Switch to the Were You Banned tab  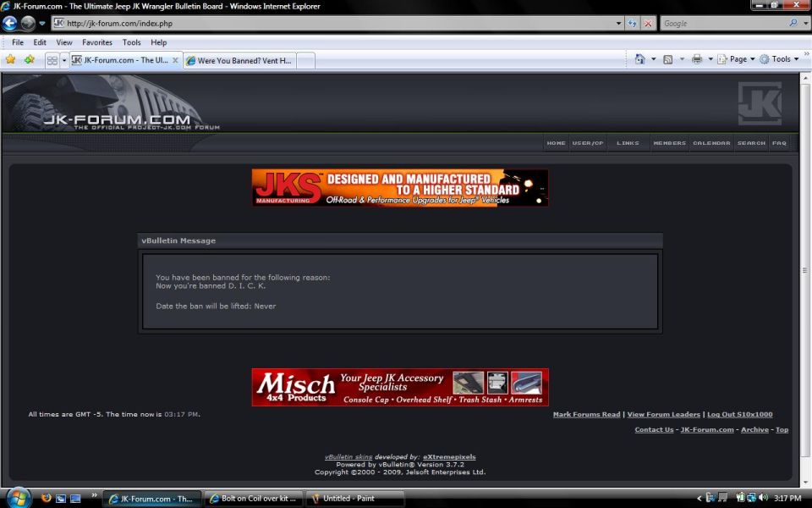[x=239, y=61]
